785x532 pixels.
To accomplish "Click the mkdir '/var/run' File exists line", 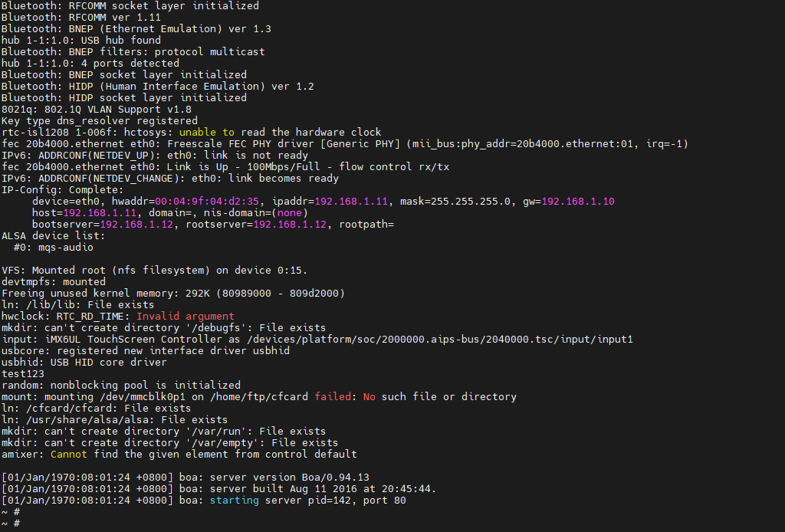I will (x=164, y=432).
